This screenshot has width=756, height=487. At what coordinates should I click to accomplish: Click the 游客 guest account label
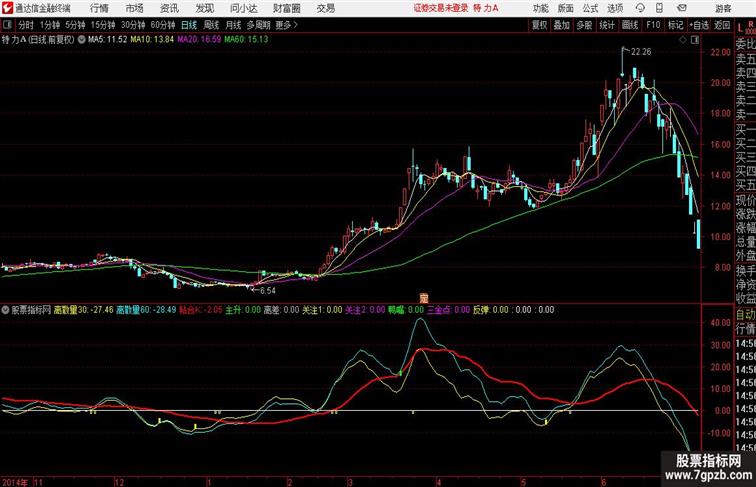pos(723,8)
